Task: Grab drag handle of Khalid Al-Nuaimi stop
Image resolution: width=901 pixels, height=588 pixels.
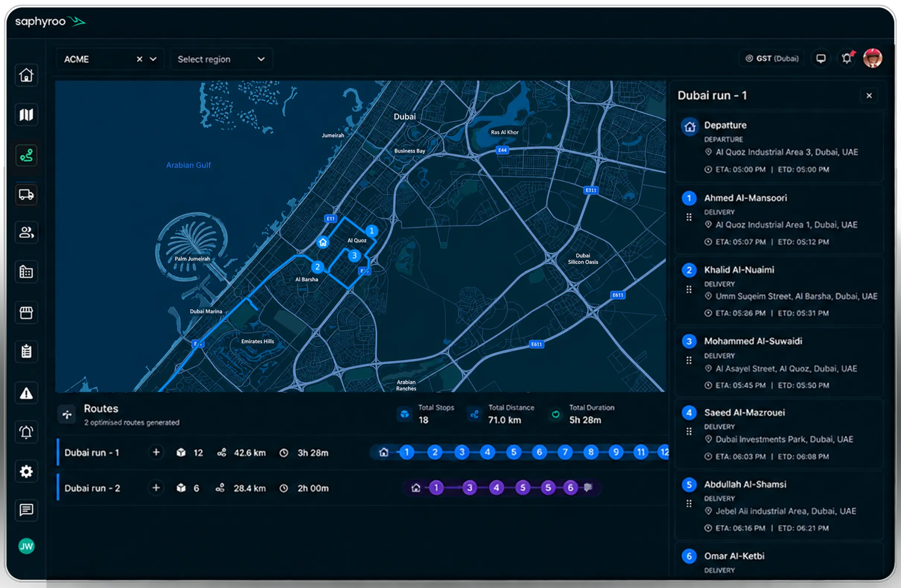Action: (x=689, y=290)
